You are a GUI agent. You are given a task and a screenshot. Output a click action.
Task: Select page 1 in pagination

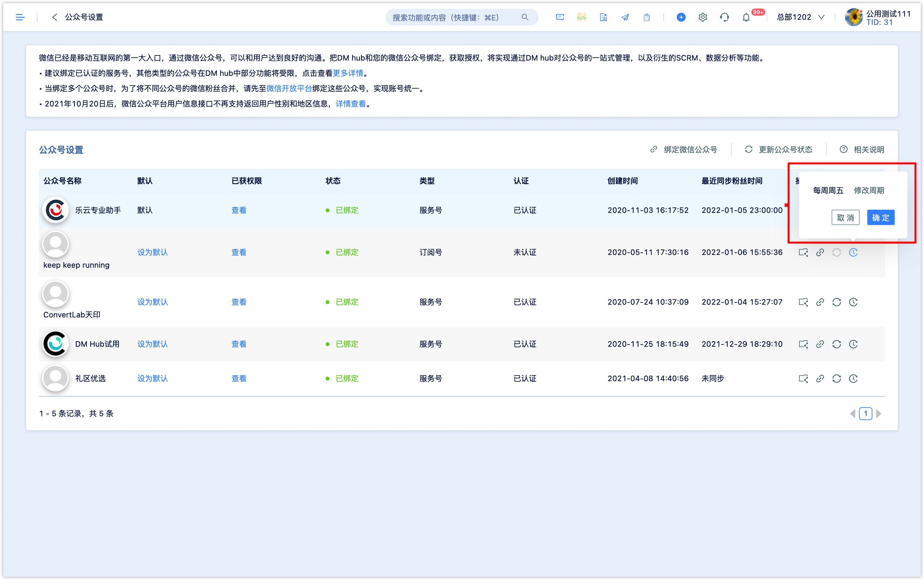(865, 414)
